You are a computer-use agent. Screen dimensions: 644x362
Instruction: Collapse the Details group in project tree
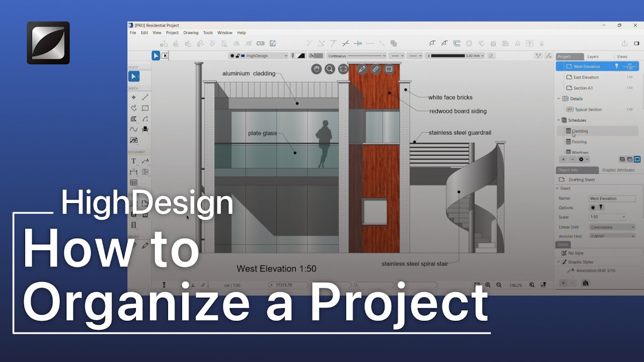[x=558, y=99]
